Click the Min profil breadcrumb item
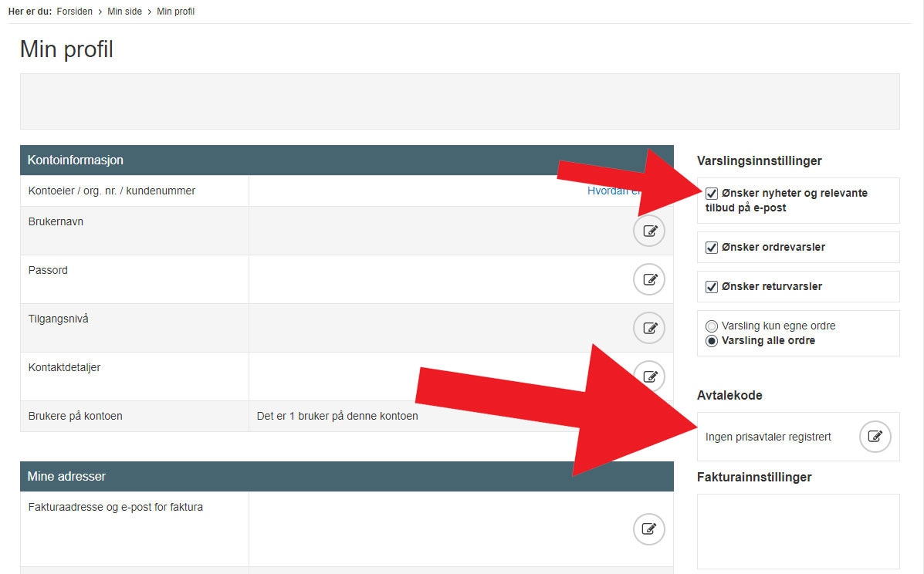Image resolution: width=924 pixels, height=574 pixels. click(175, 12)
